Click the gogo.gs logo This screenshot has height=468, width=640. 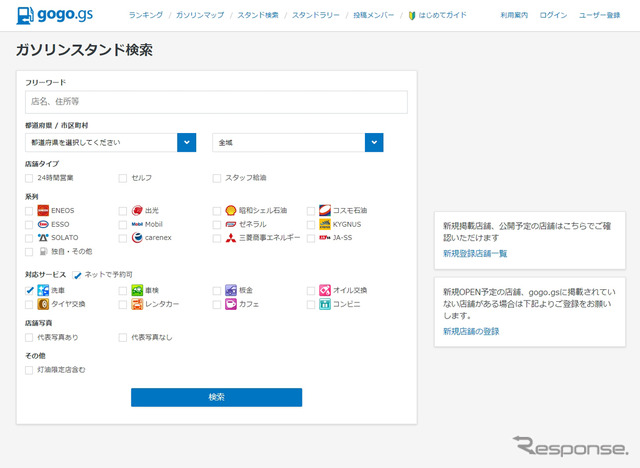(x=55, y=15)
